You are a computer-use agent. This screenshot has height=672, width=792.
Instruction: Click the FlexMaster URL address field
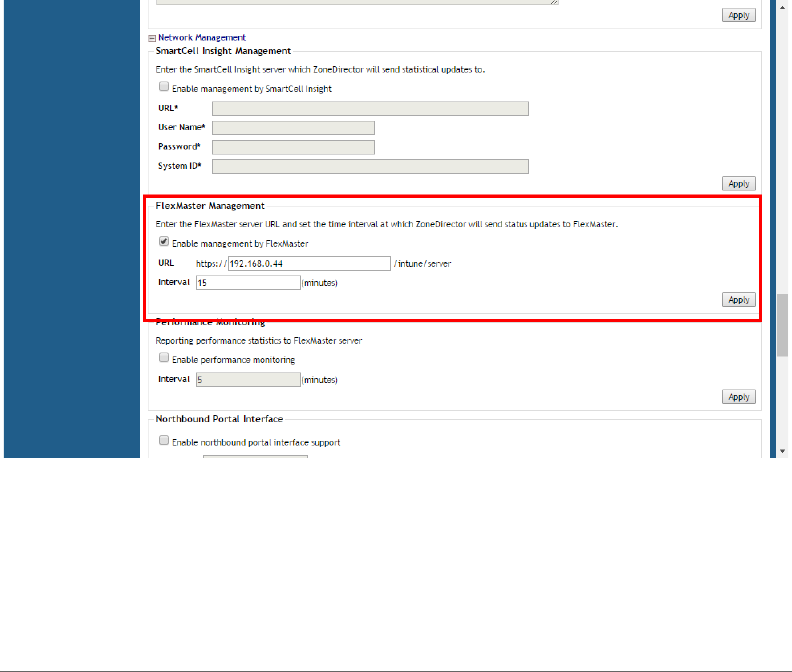click(309, 264)
